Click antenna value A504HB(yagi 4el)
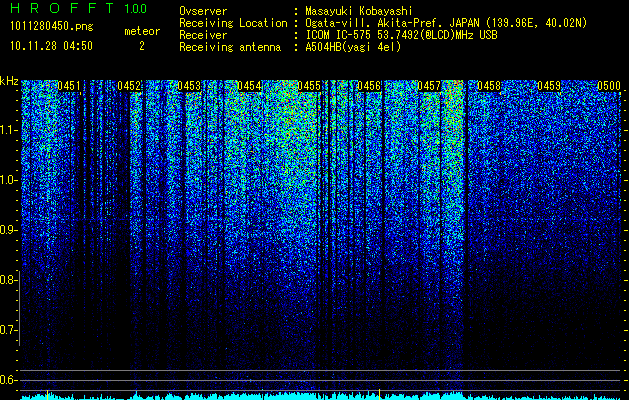 click(x=353, y=47)
